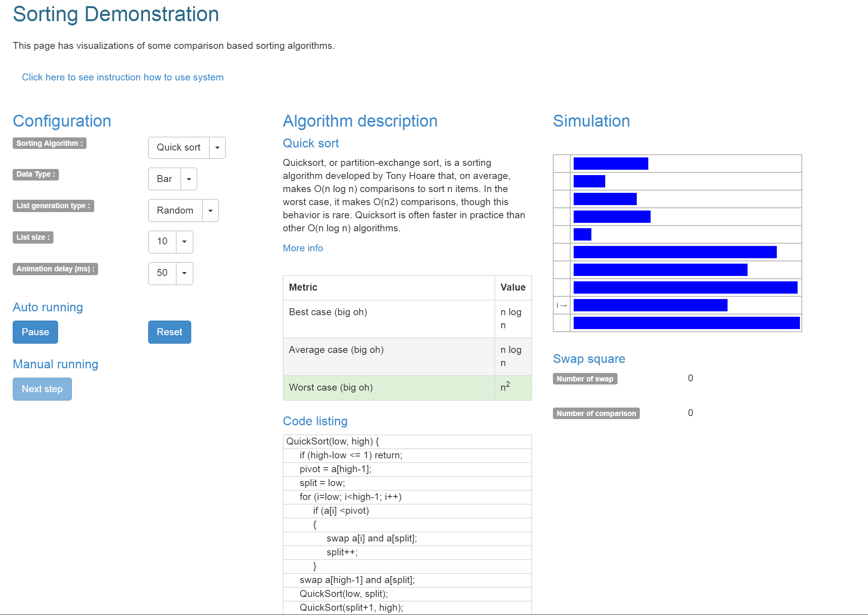
Task: Click the 'pivot = a[high-1];' code line
Action: click(336, 469)
